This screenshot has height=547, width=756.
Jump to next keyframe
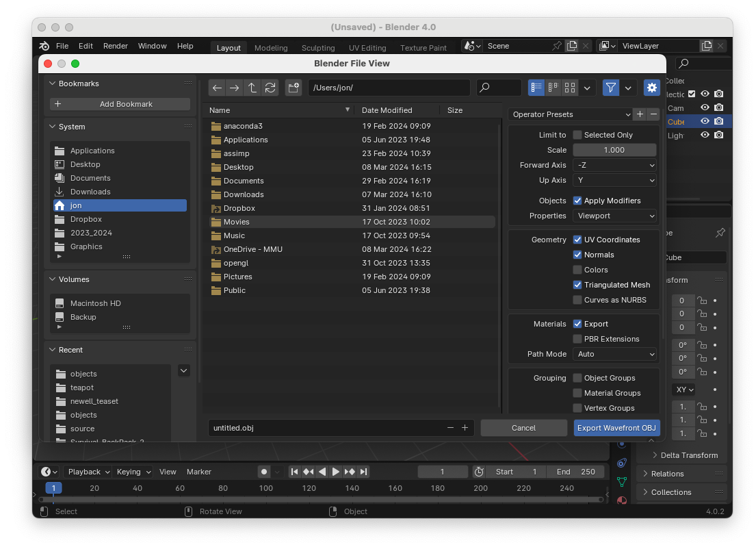(350, 472)
